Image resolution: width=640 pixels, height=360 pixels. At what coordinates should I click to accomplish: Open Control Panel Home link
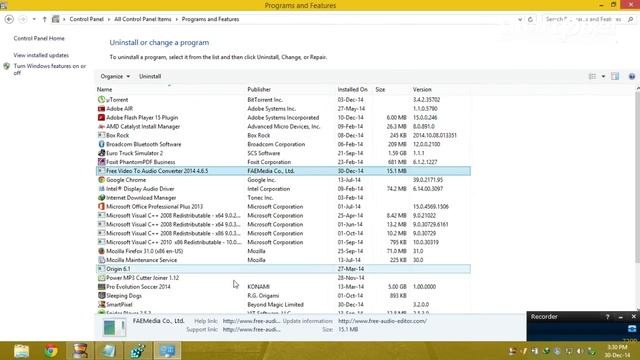click(39, 38)
